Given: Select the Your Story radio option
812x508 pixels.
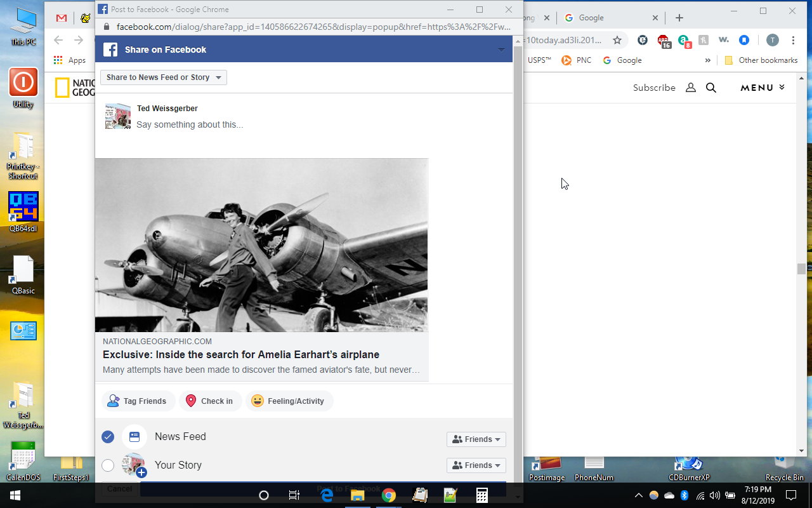Looking at the screenshot, I should (108, 465).
